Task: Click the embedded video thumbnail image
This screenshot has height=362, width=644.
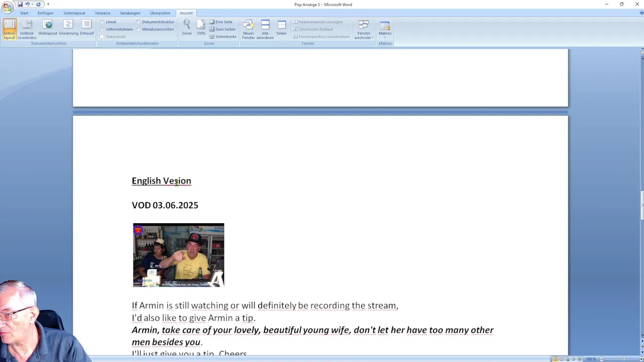Action: pyautogui.click(x=179, y=255)
